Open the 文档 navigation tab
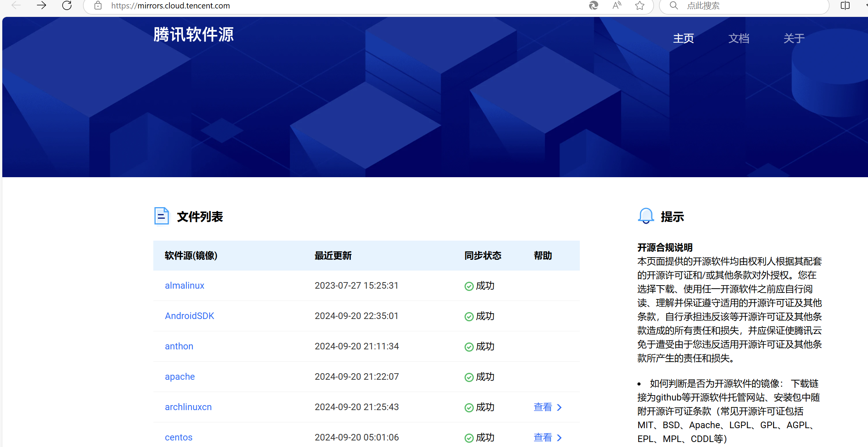Image resolution: width=868 pixels, height=447 pixels. point(739,38)
